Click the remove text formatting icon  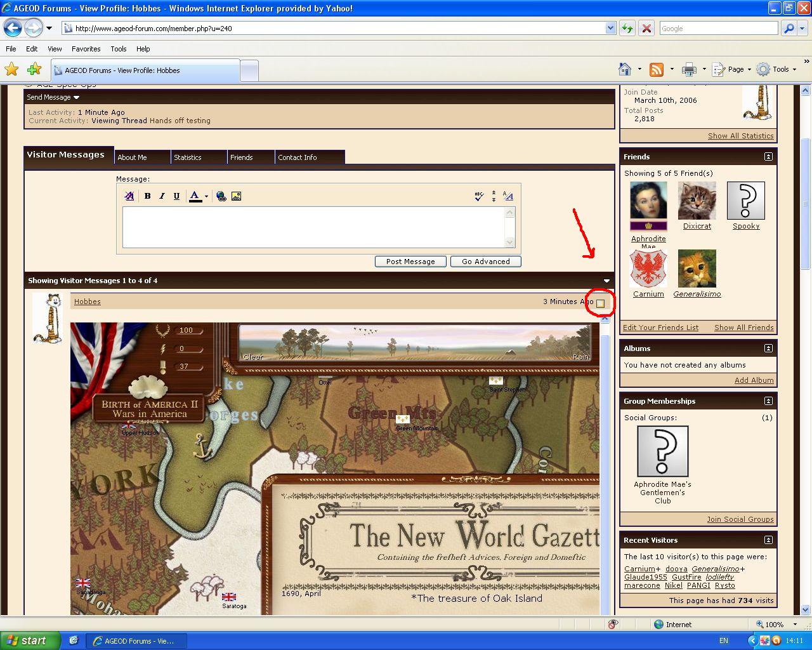(129, 196)
